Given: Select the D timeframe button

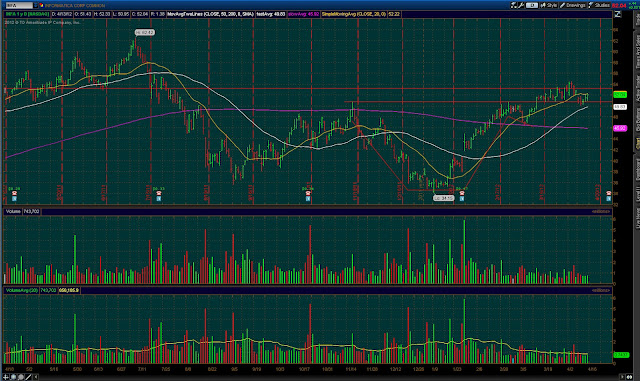Looking at the screenshot, I should pos(531,5).
